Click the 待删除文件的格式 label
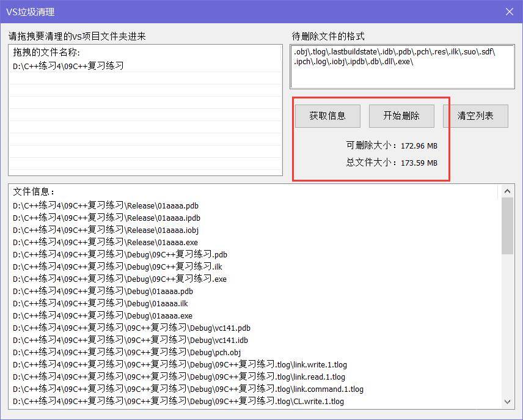Viewport: 523px width, 420px height. pyautogui.click(x=328, y=36)
